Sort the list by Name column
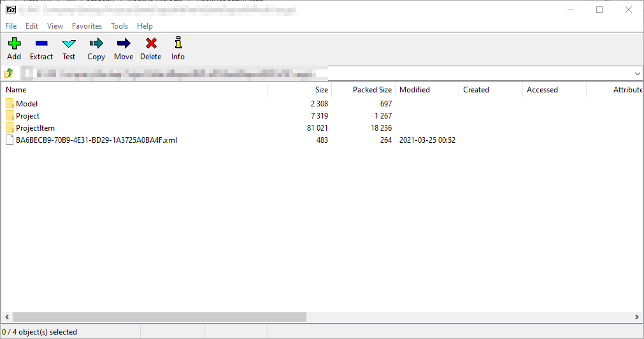 (17, 90)
